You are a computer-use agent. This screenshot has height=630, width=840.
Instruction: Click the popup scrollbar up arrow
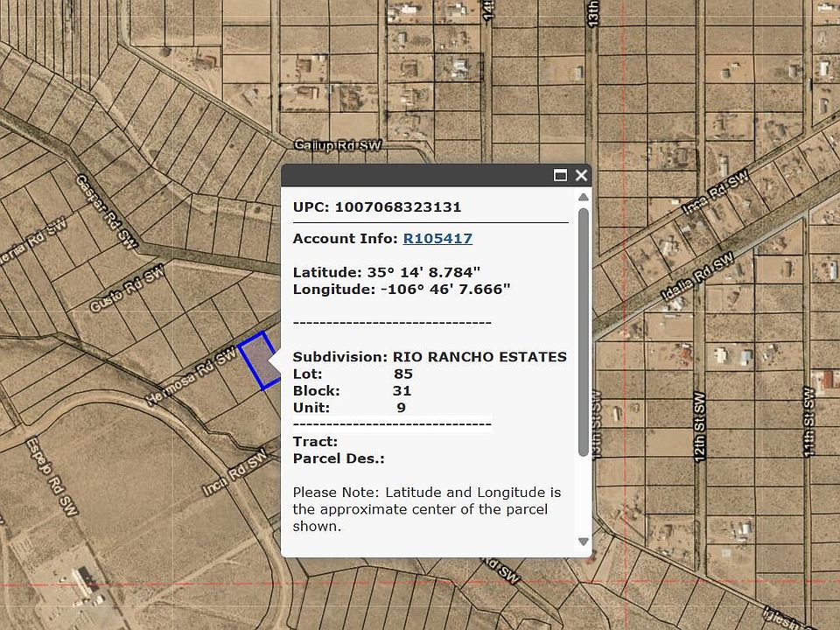point(584,197)
